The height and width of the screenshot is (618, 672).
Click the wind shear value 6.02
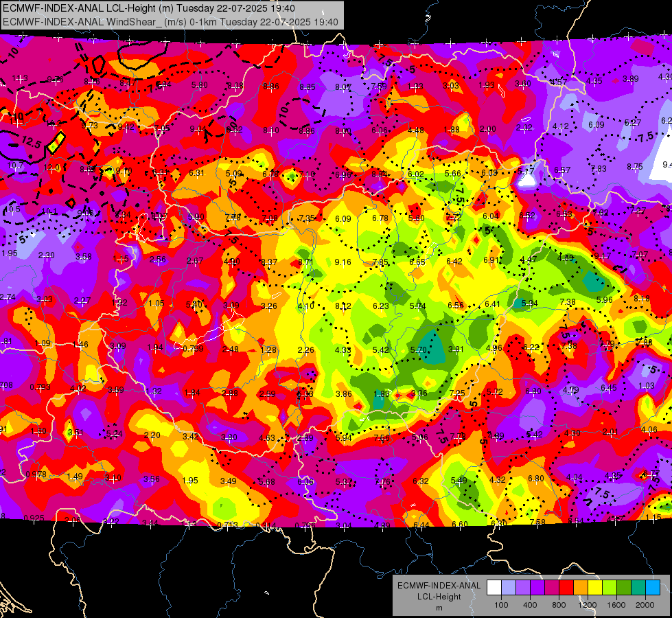pyautogui.click(x=416, y=174)
